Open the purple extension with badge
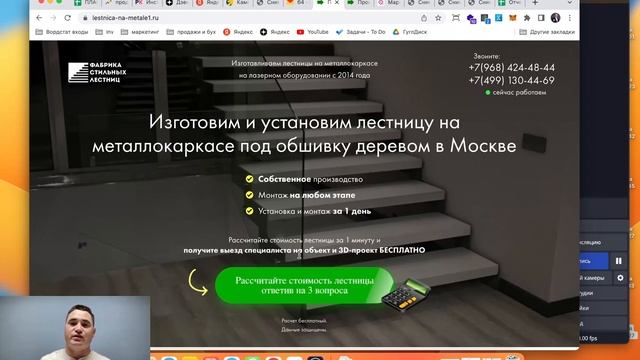 point(471,18)
